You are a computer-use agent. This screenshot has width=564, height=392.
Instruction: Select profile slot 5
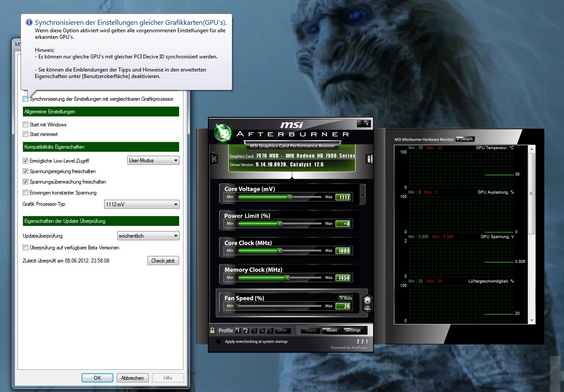270,331
